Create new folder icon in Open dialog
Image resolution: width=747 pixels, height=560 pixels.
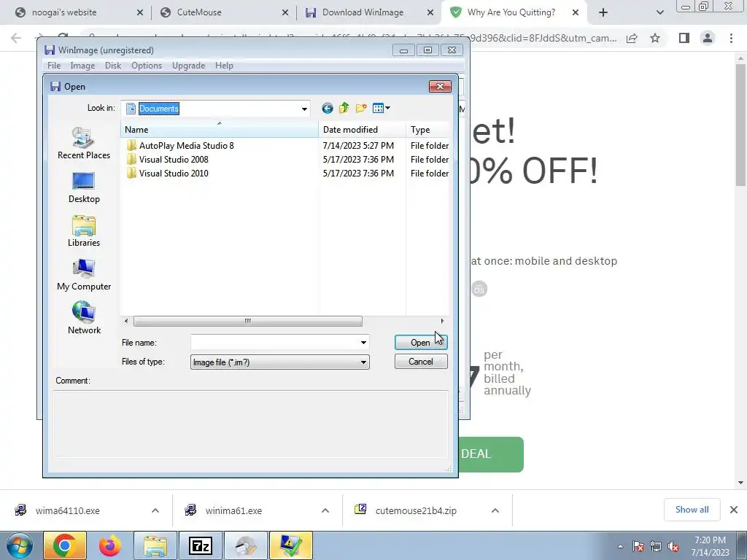tap(361, 109)
